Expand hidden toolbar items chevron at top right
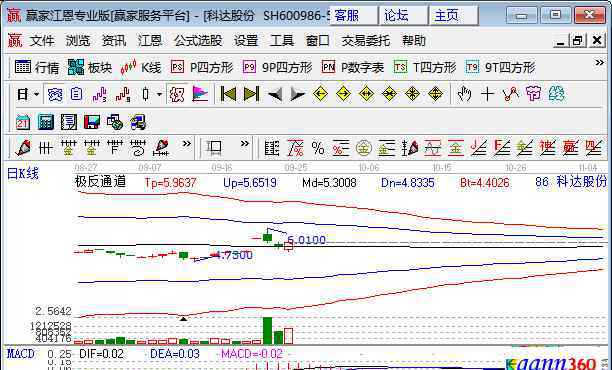 [x=599, y=62]
